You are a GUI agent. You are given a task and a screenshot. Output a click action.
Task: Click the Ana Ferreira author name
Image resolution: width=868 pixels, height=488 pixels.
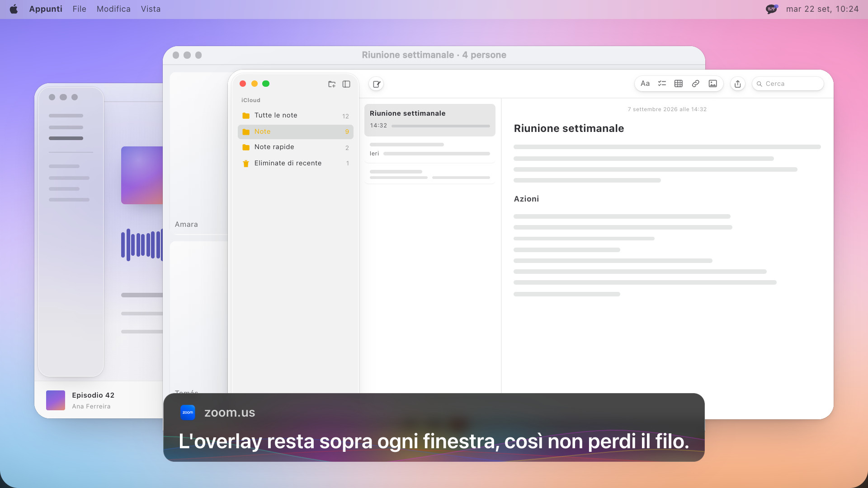coord(91,407)
